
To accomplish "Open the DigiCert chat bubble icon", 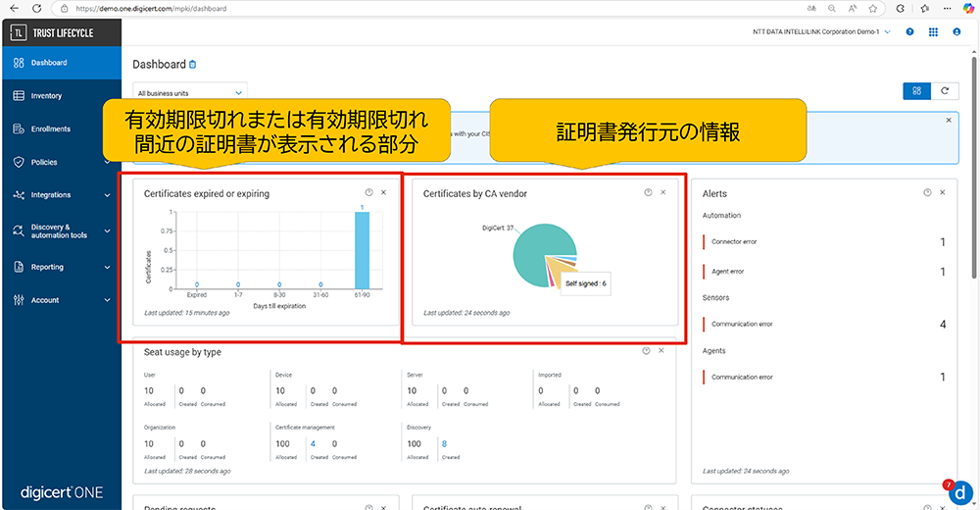I will tap(960, 492).
